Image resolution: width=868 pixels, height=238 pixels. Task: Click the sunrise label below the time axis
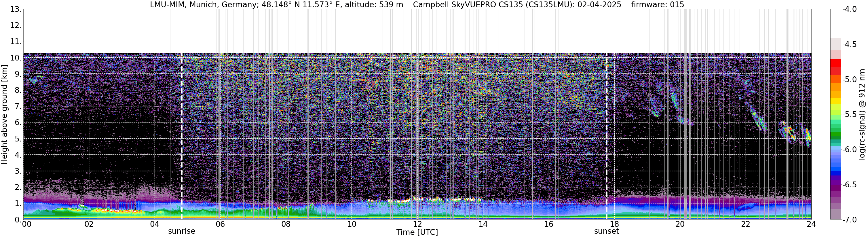[x=182, y=231]
